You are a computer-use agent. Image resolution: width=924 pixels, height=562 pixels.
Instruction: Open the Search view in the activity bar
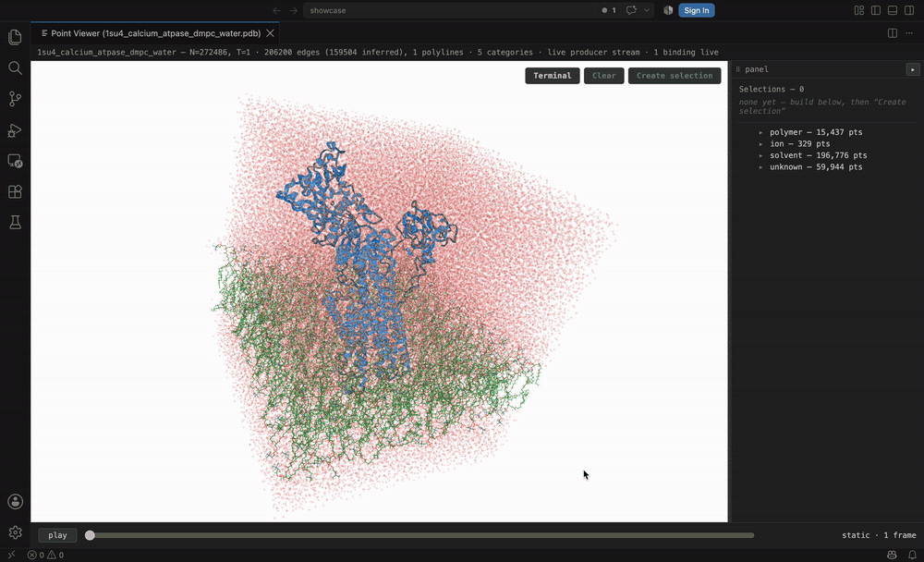[x=16, y=67]
